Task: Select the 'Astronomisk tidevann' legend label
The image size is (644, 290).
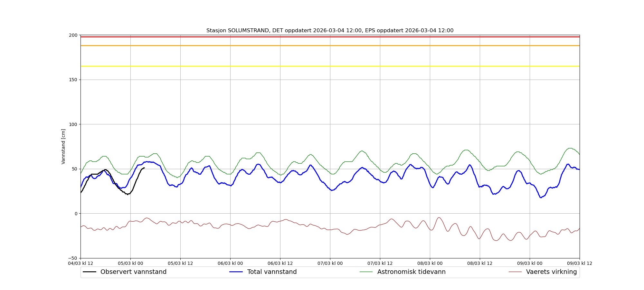Action: [411, 272]
